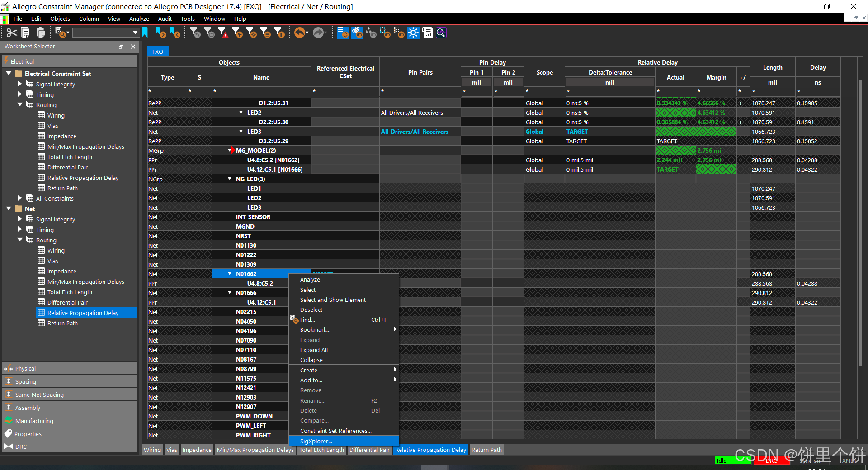Collapse the LED2 net row arrow
Viewport: 868px width, 470px height.
coord(241,112)
